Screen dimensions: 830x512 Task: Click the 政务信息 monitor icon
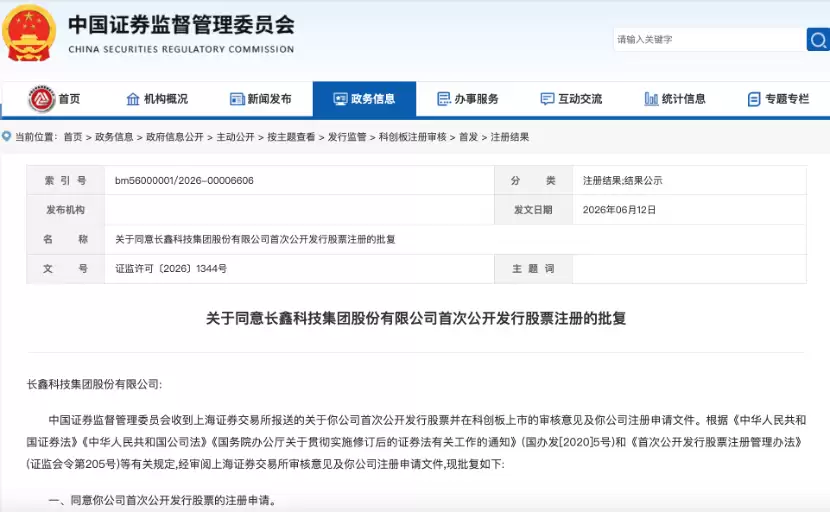[x=340, y=99]
